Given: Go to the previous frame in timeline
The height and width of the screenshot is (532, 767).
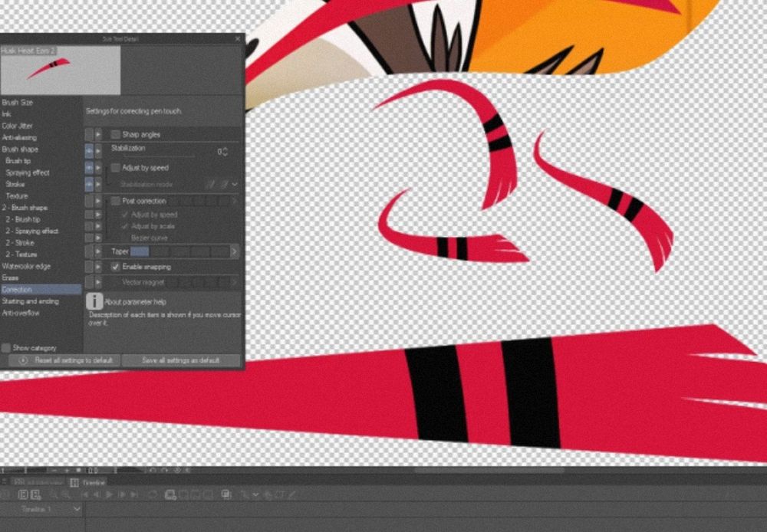Looking at the screenshot, I should (x=97, y=495).
